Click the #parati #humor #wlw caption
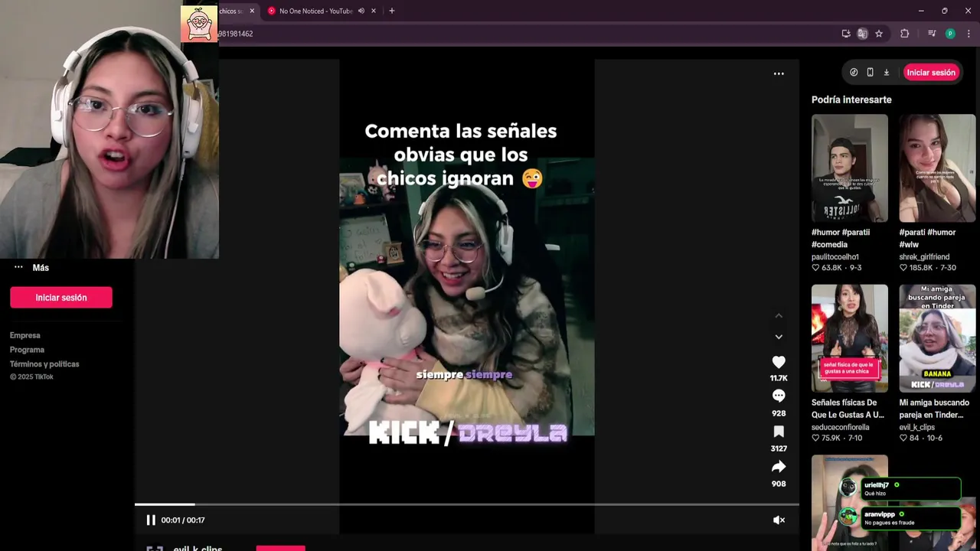 point(927,238)
